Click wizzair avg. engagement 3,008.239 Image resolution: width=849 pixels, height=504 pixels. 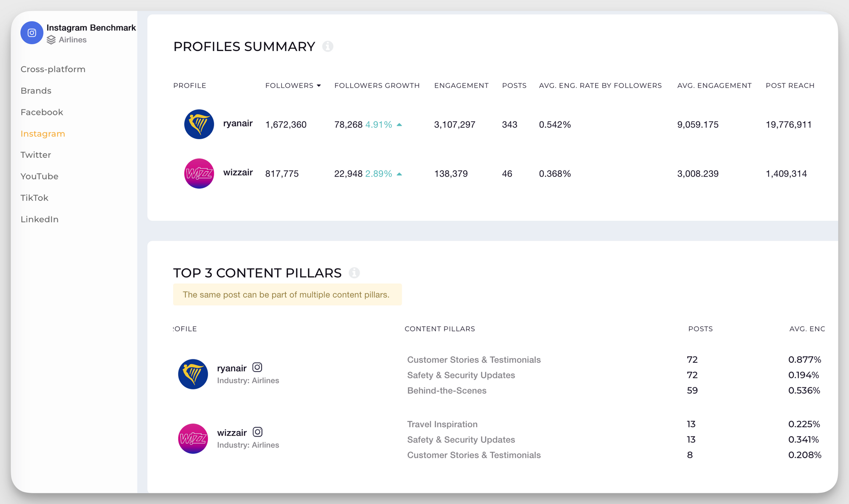coord(698,174)
